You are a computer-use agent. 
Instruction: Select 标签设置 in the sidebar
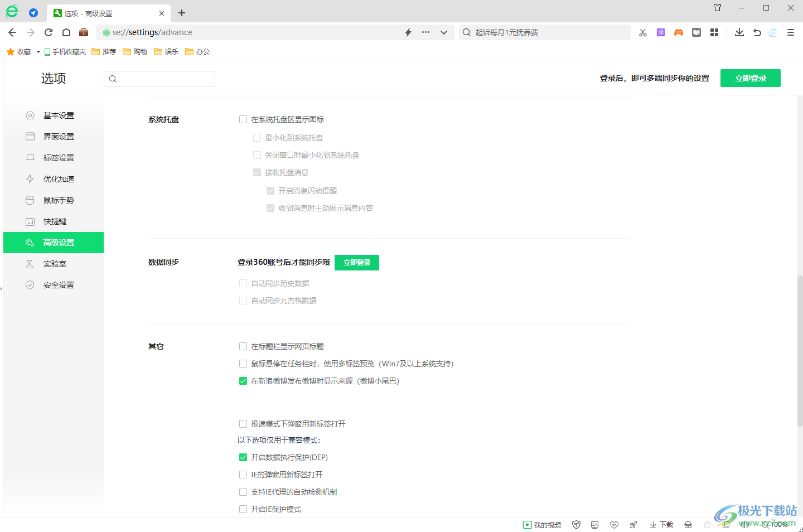54,158
